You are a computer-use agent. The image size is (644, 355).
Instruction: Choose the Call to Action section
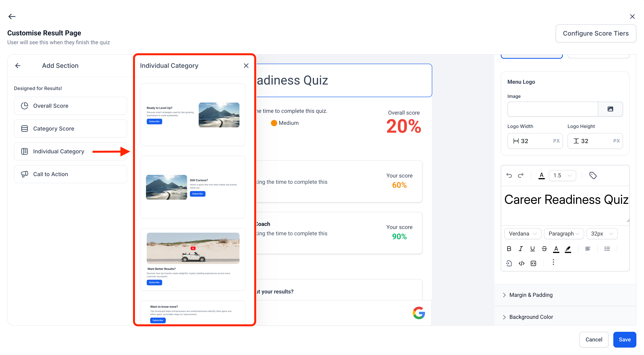pos(71,174)
